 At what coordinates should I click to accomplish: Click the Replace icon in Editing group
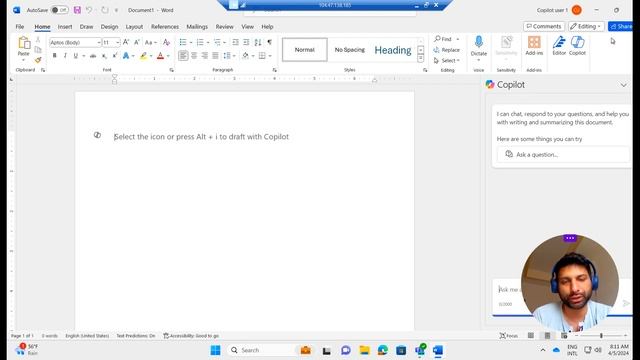(447, 50)
